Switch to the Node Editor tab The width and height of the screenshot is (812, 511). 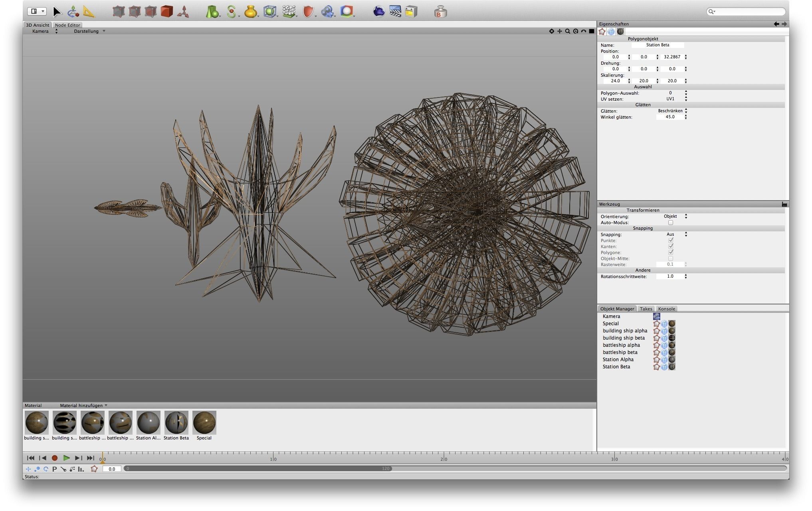click(67, 25)
